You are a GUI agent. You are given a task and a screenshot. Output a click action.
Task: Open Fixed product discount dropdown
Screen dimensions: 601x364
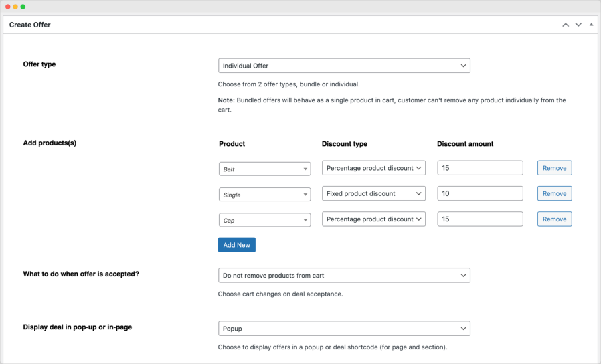coord(373,193)
